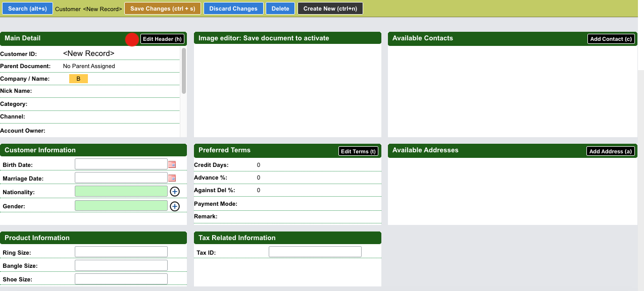Click the orange B badge next to Company / Name
Image resolution: width=644 pixels, height=291 pixels.
click(x=78, y=79)
